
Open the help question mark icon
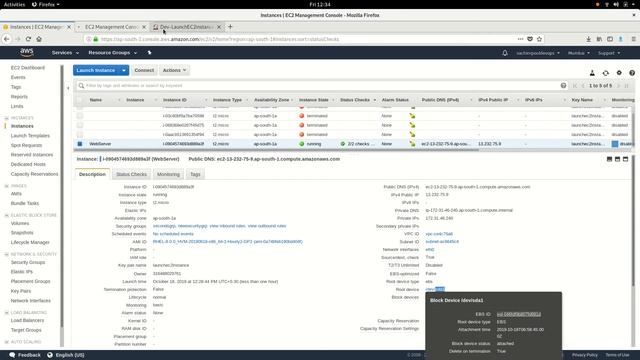(632, 73)
